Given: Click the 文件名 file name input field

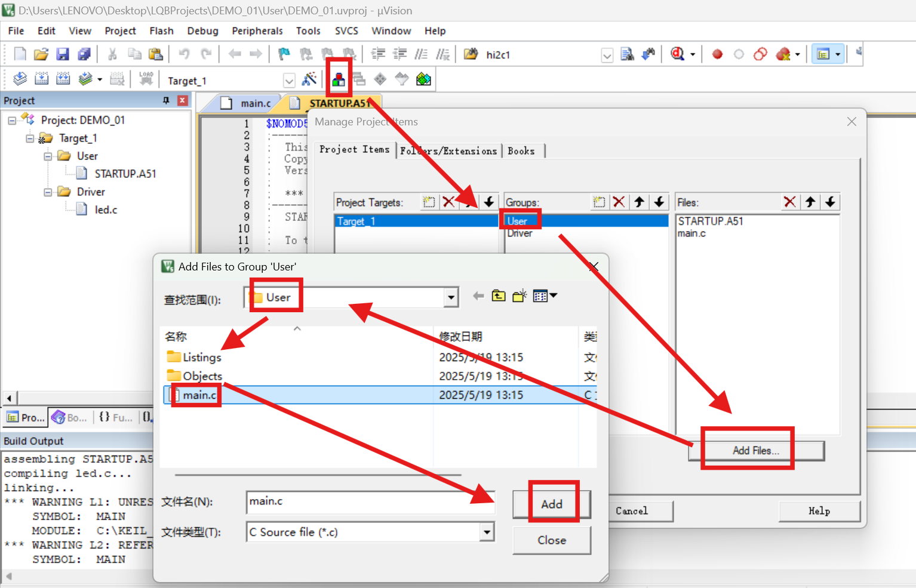Looking at the screenshot, I should pos(370,501).
